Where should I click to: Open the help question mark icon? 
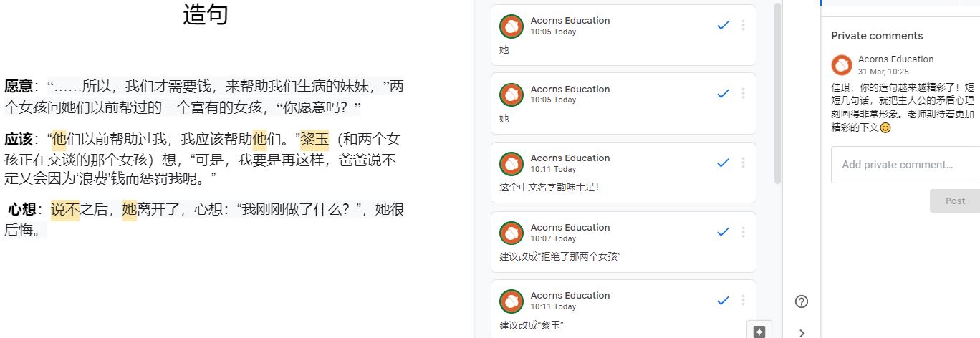[802, 301]
